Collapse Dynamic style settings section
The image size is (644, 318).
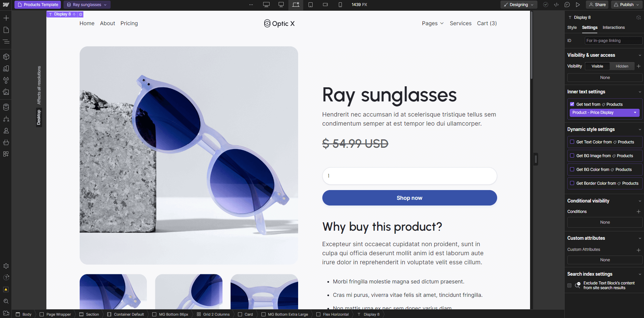tap(640, 130)
